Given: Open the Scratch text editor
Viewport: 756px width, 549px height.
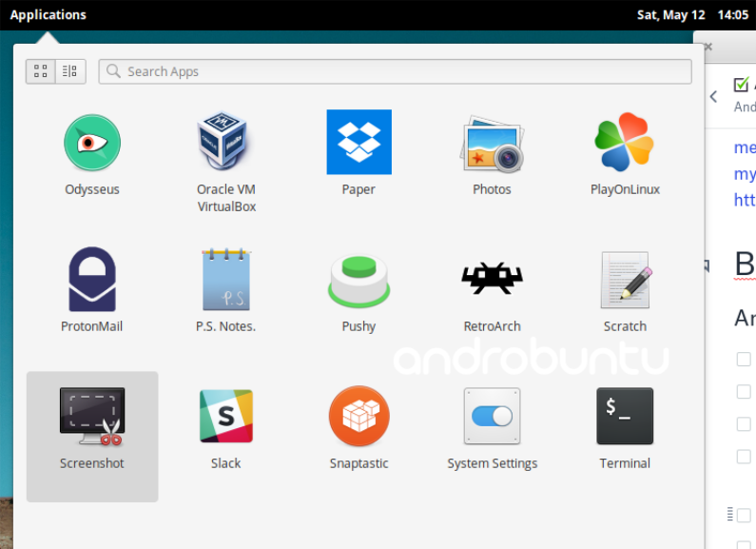Looking at the screenshot, I should click(x=626, y=280).
